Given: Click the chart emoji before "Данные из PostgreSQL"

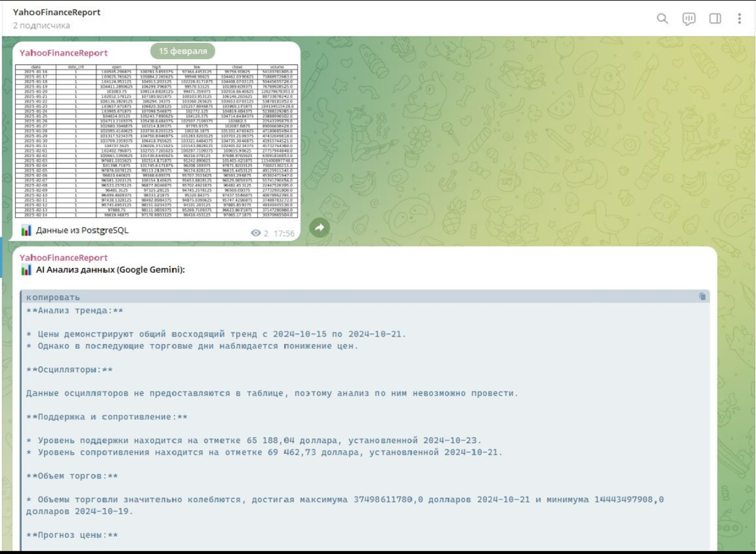Looking at the screenshot, I should 26,231.
